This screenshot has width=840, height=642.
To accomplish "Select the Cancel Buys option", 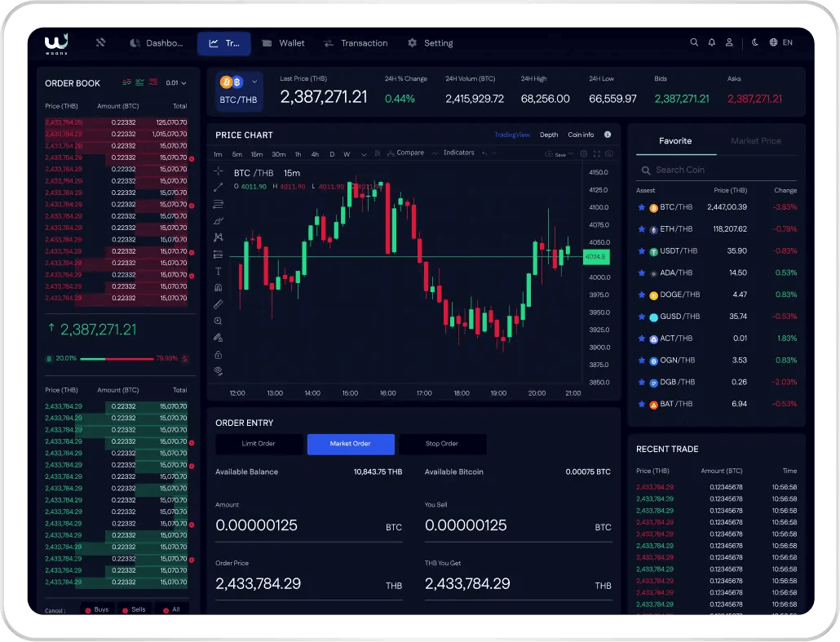I will pyautogui.click(x=97, y=609).
